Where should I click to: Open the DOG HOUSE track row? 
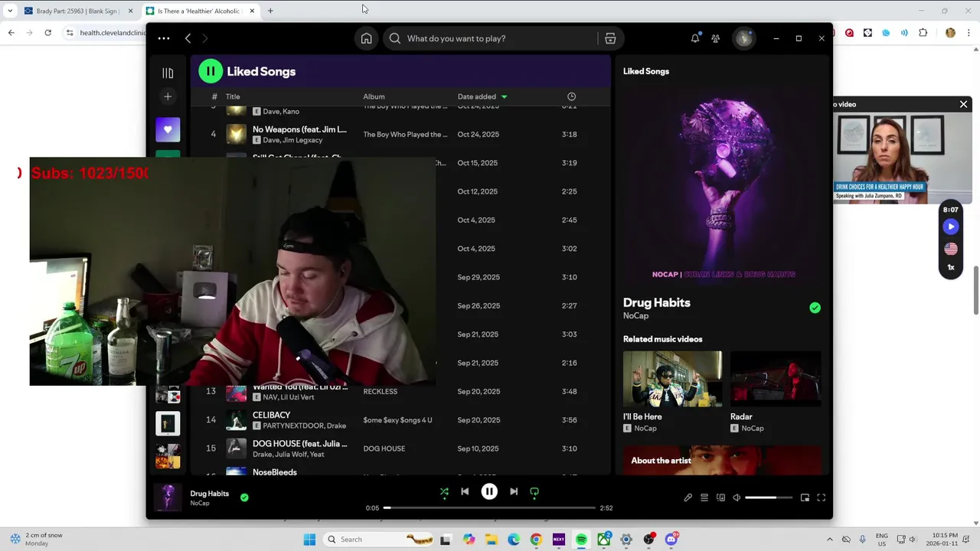[x=400, y=448]
